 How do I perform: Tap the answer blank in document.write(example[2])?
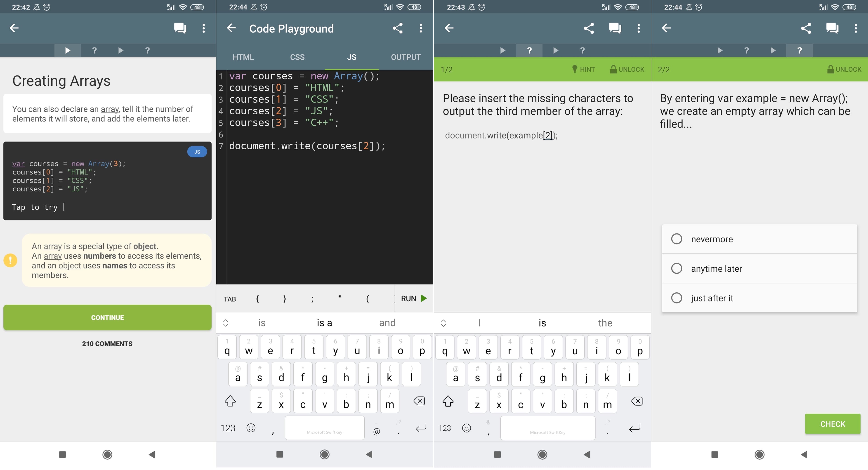[x=547, y=135]
